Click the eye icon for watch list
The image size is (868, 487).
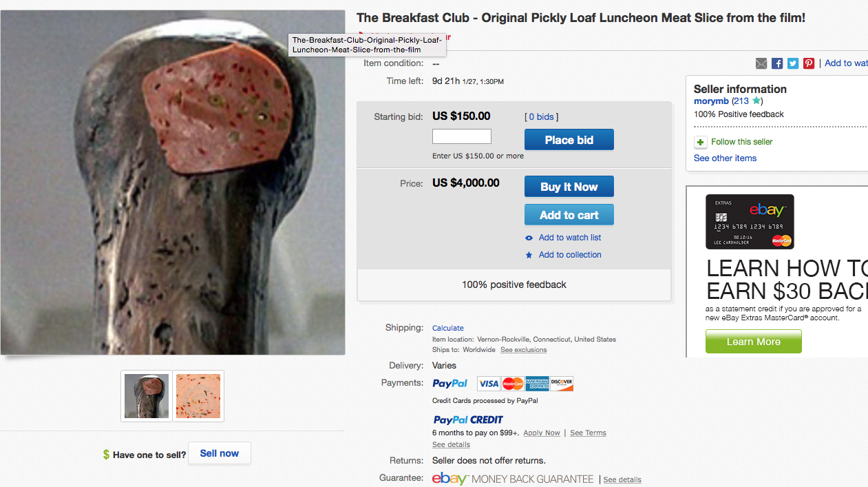(529, 238)
